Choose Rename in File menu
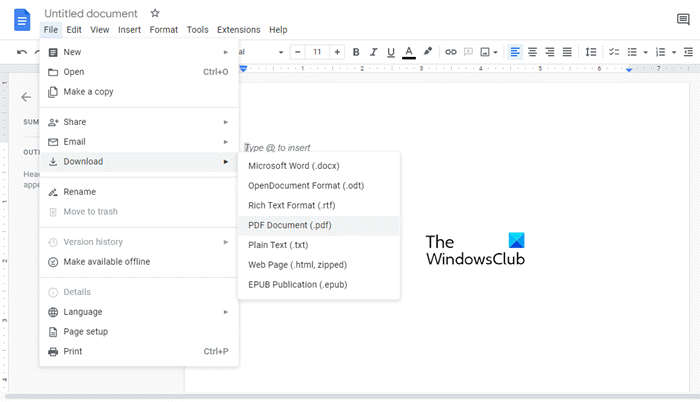The image size is (700, 402). tap(139, 192)
